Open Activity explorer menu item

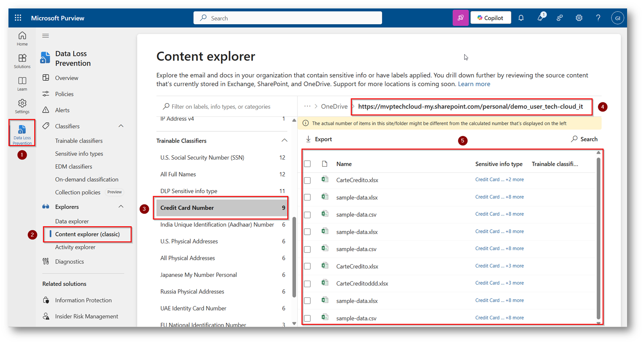(x=75, y=247)
